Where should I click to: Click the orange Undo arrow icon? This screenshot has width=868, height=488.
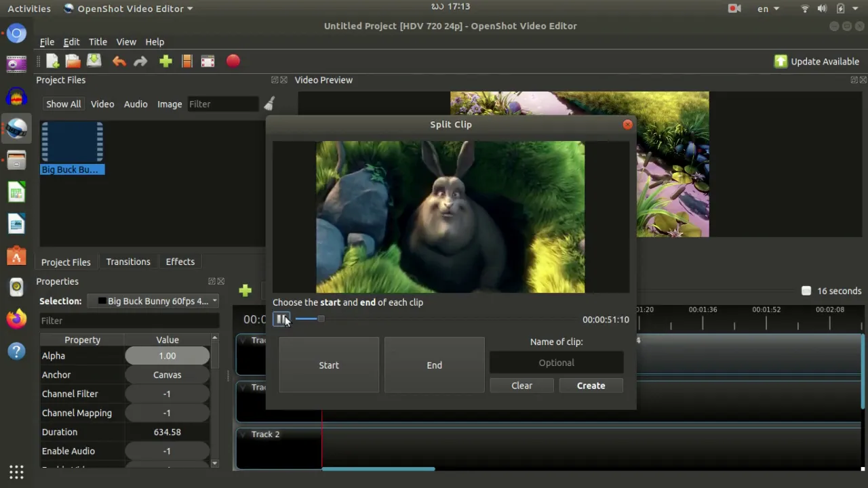(x=119, y=62)
